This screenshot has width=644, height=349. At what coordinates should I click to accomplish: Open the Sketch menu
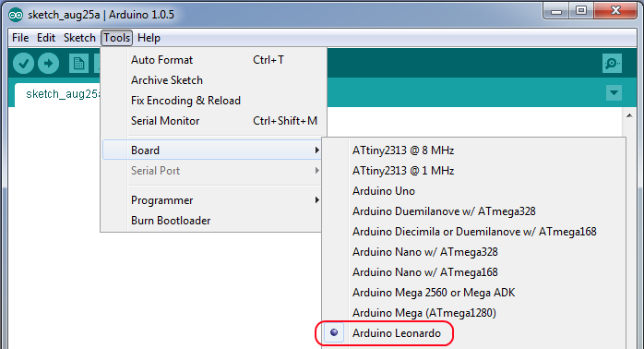pyautogui.click(x=79, y=38)
